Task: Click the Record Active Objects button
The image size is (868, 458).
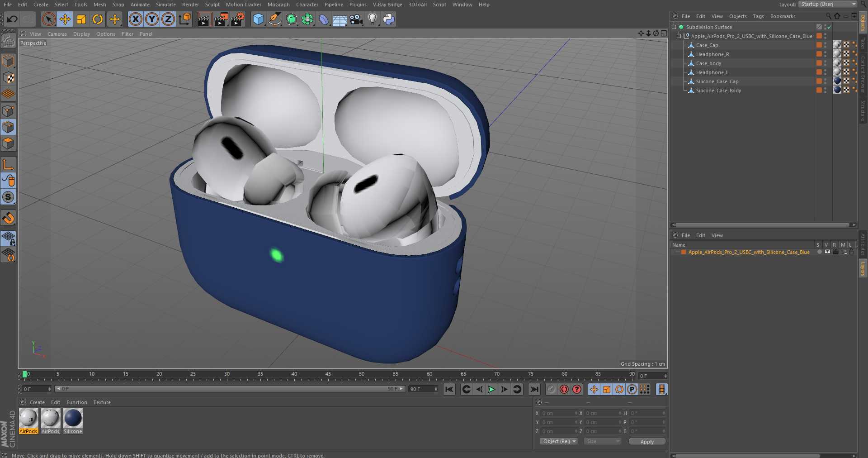Action: (551, 389)
